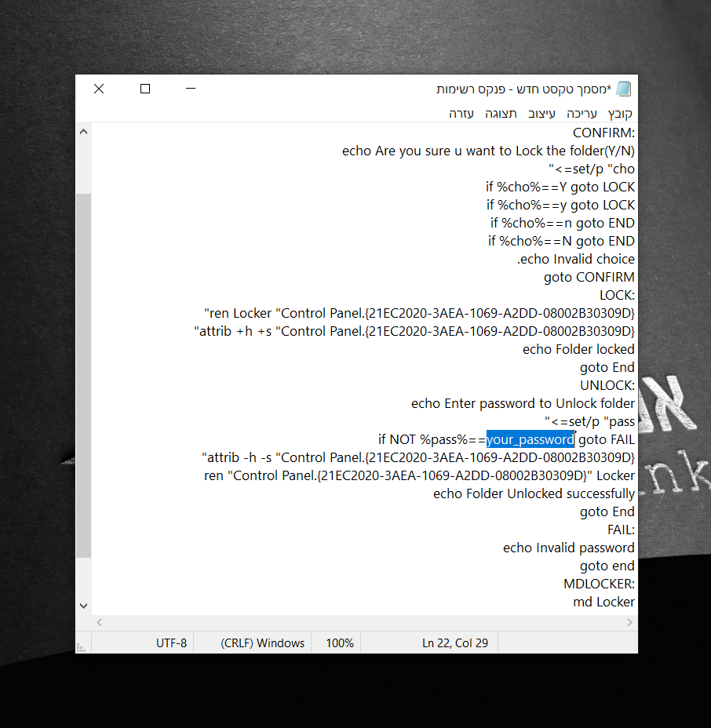Open the עריכה (Edit) menu
Image resolution: width=711 pixels, height=728 pixels.
pos(582,114)
